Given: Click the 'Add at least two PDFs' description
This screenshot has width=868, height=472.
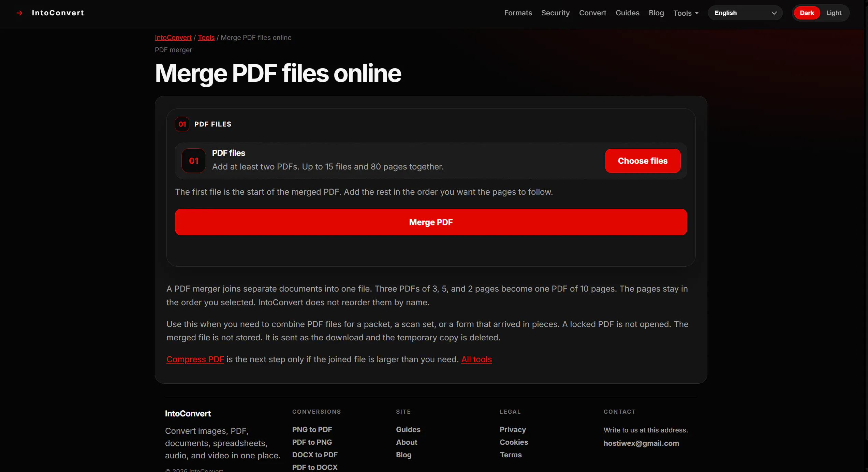Looking at the screenshot, I should (328, 167).
